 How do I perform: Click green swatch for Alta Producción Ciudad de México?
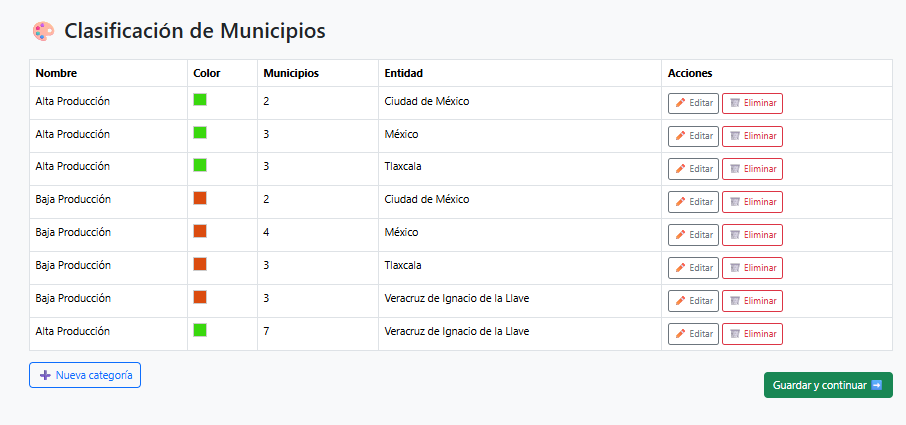(200, 100)
